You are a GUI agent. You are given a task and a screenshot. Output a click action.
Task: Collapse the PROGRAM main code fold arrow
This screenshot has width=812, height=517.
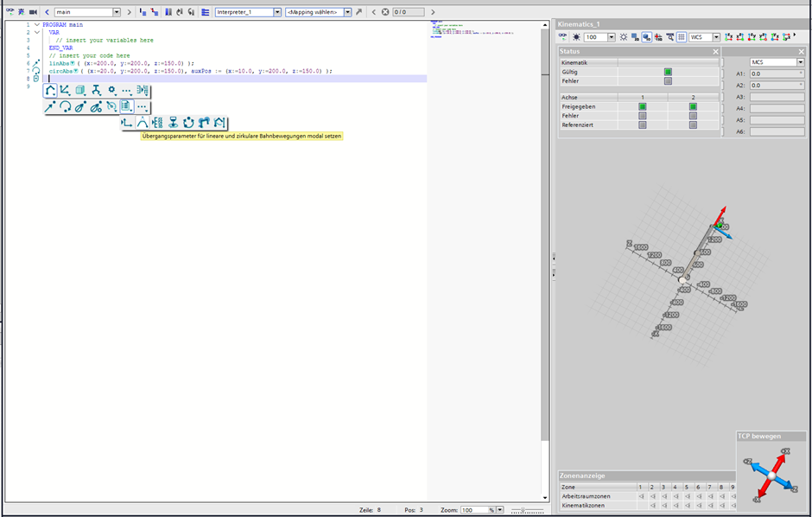pos(36,25)
